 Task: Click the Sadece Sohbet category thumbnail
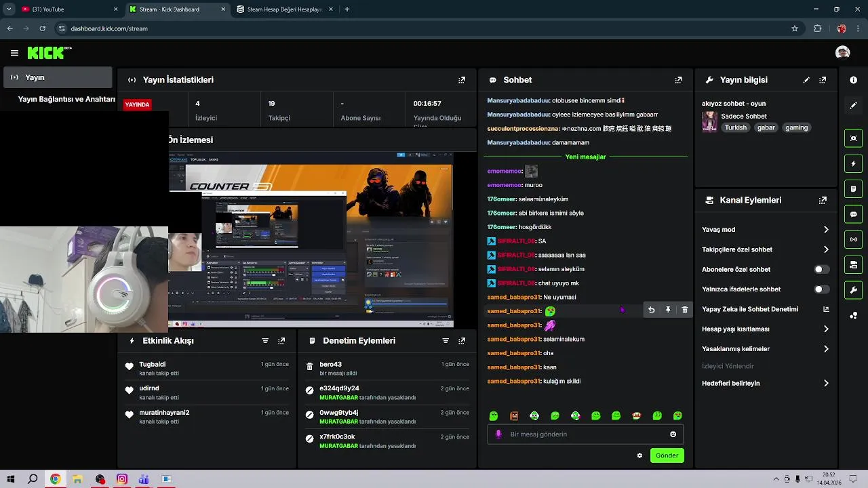(709, 121)
